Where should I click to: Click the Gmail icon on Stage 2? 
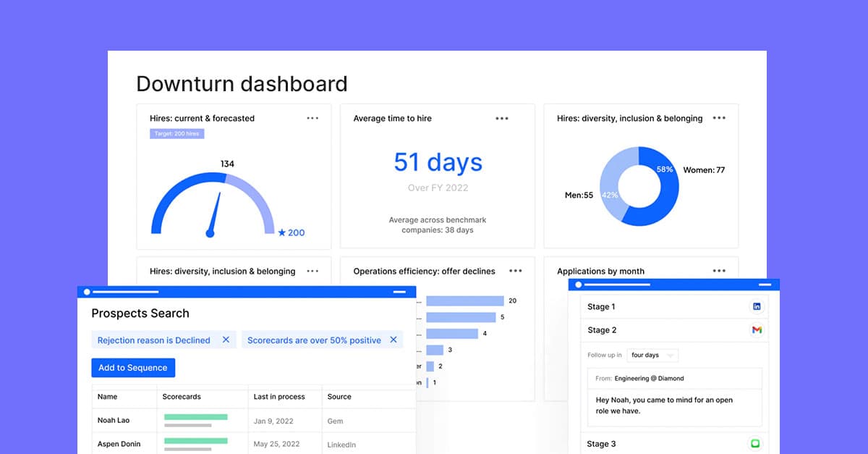[x=757, y=329]
